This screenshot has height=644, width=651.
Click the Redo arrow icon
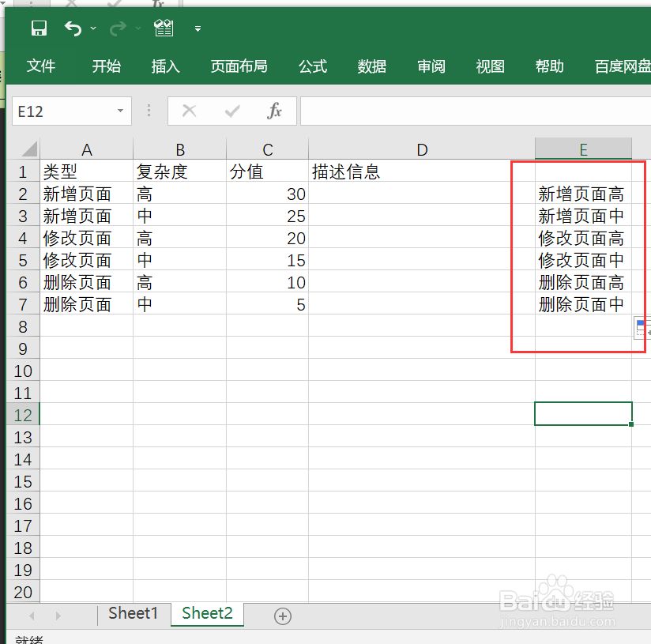pyautogui.click(x=118, y=28)
